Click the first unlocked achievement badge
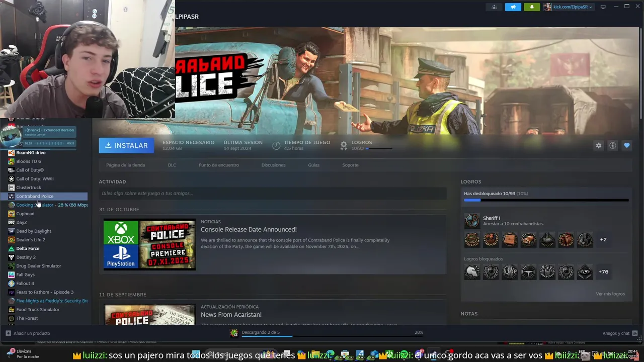This screenshot has height=362, width=644. point(472,240)
